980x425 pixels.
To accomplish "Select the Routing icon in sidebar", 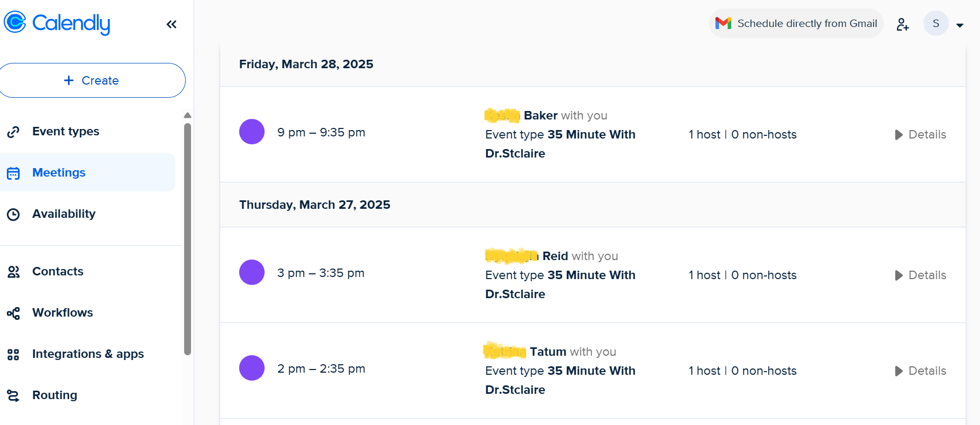I will click(13, 395).
